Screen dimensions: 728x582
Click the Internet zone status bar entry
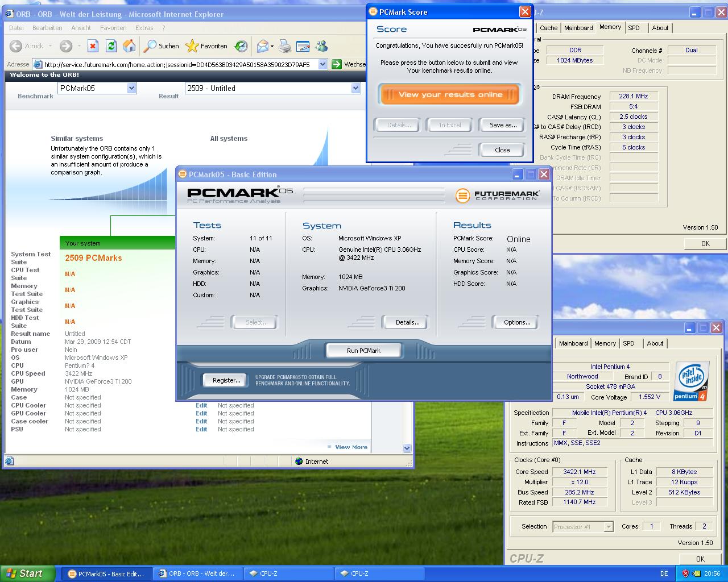coord(312,462)
